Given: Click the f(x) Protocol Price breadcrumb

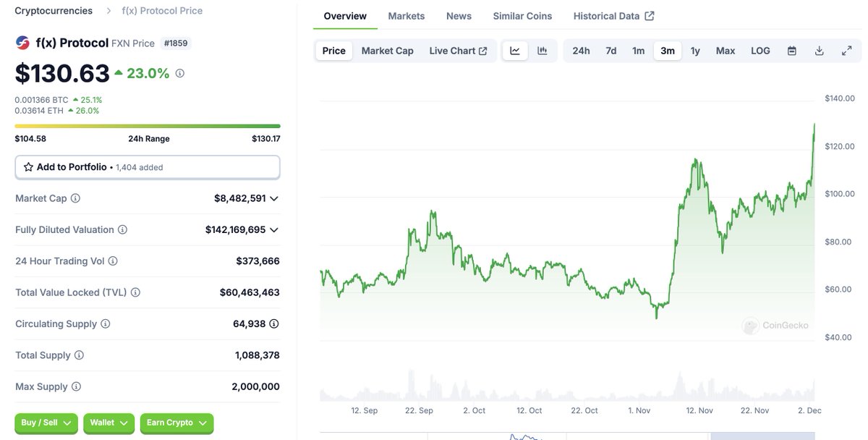Looking at the screenshot, I should pyautogui.click(x=162, y=11).
